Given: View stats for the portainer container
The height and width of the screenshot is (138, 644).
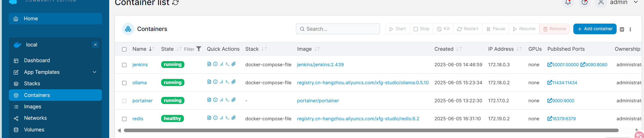Looking at the screenshot, I should coord(221,100).
